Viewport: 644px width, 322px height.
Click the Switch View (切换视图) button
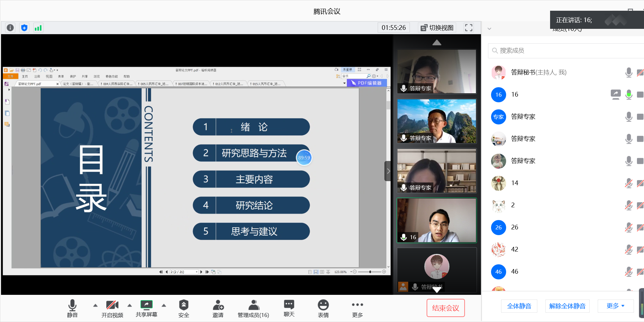(437, 28)
